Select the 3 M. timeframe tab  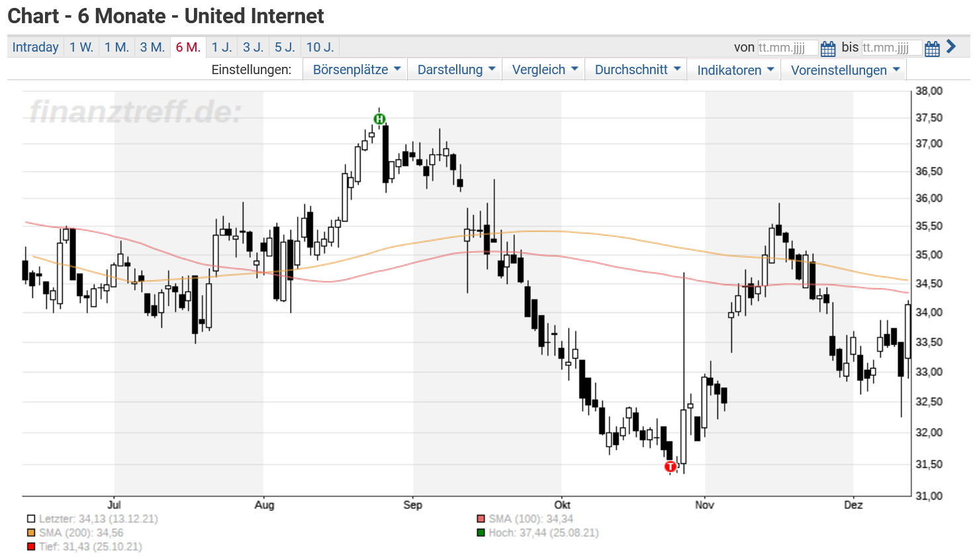point(152,47)
